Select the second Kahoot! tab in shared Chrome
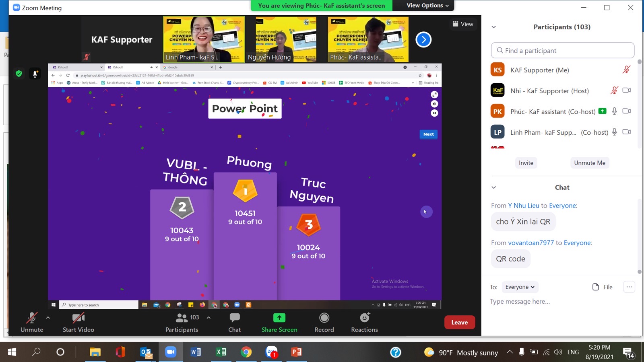The image size is (644, 362). (x=132, y=67)
